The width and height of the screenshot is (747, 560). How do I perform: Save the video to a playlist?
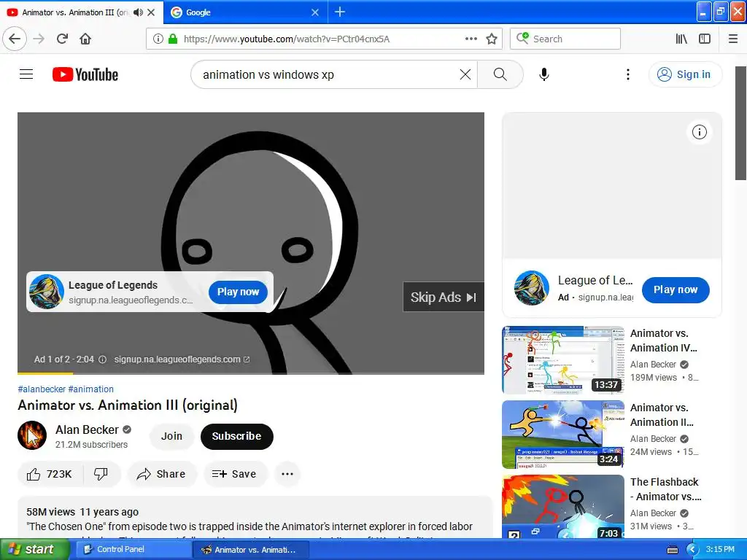(x=234, y=474)
